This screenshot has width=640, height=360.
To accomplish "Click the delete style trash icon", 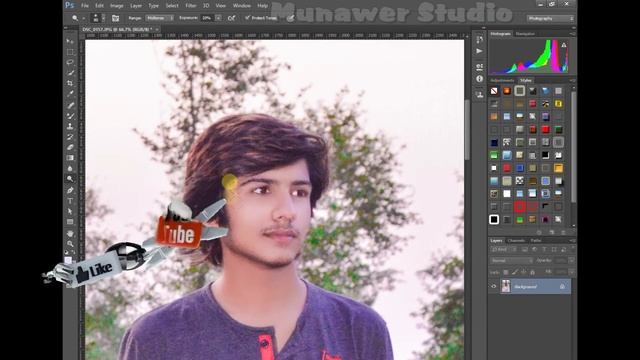I will (563, 232).
